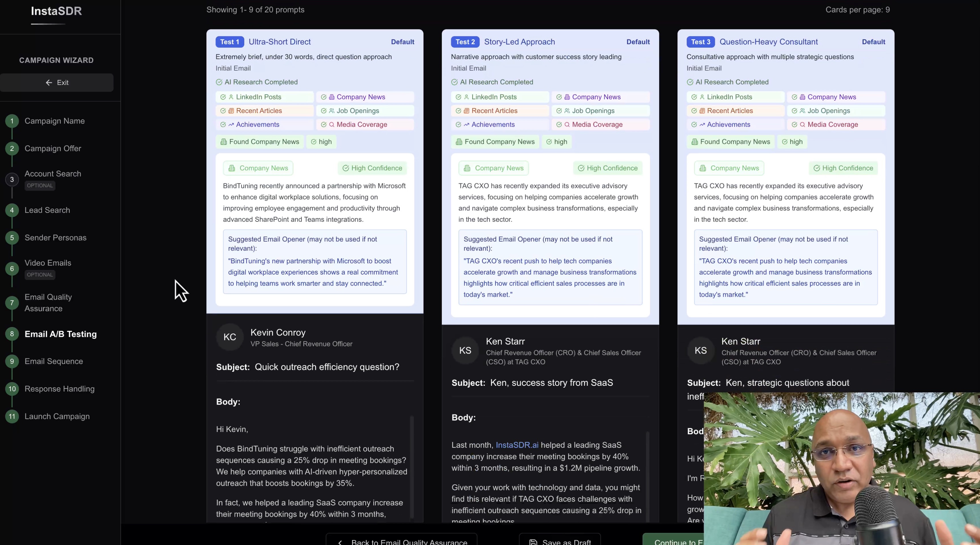Image resolution: width=980 pixels, height=545 pixels.
Task: Switch to the Email Sequence step
Action: (x=54, y=361)
